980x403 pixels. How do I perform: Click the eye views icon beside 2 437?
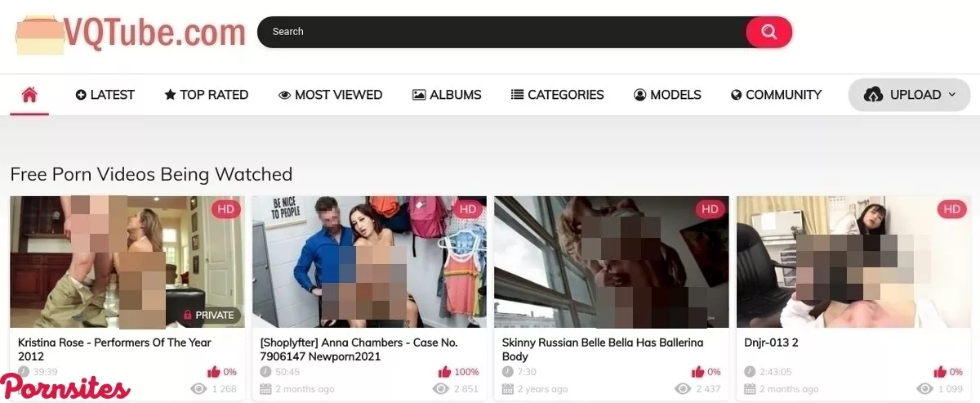[682, 389]
